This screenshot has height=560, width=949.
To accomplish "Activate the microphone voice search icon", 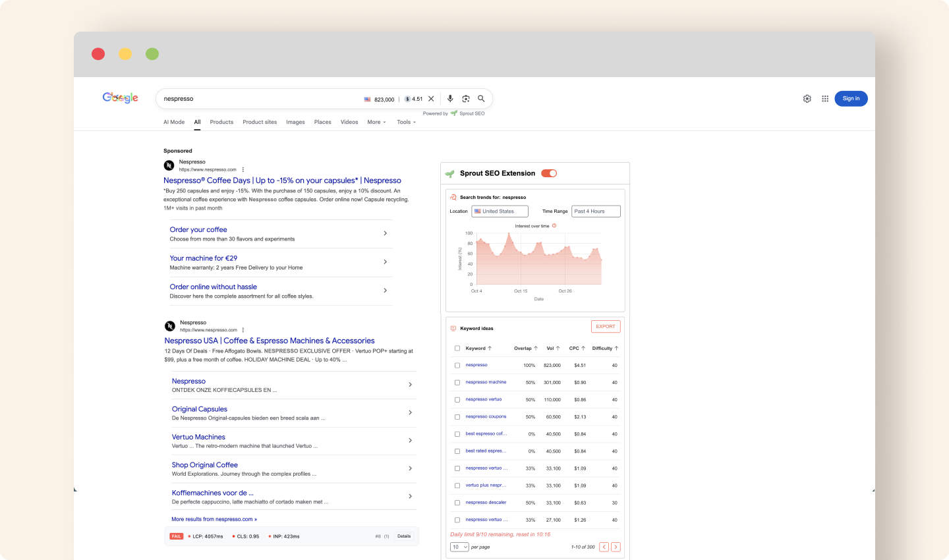I will pos(450,98).
